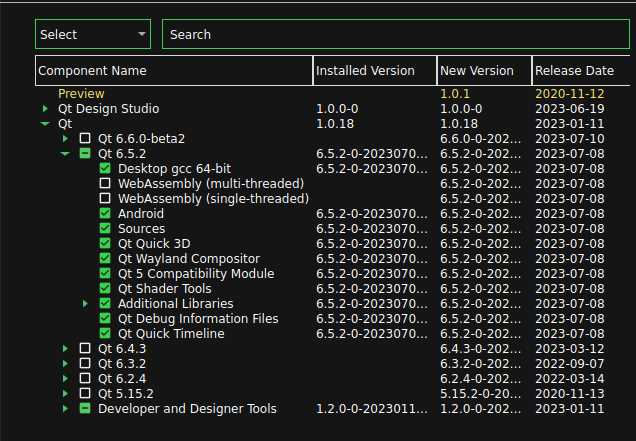Check the Qt 5.15.2 checkbox

click(85, 394)
